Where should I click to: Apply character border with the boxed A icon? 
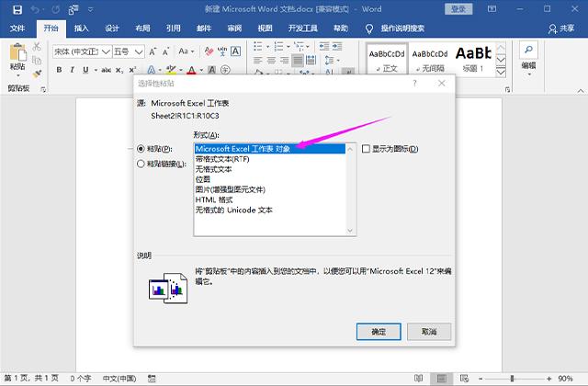click(235, 51)
